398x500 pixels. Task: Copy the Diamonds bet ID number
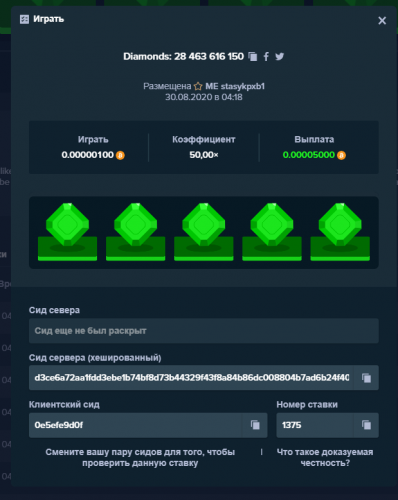(253, 57)
